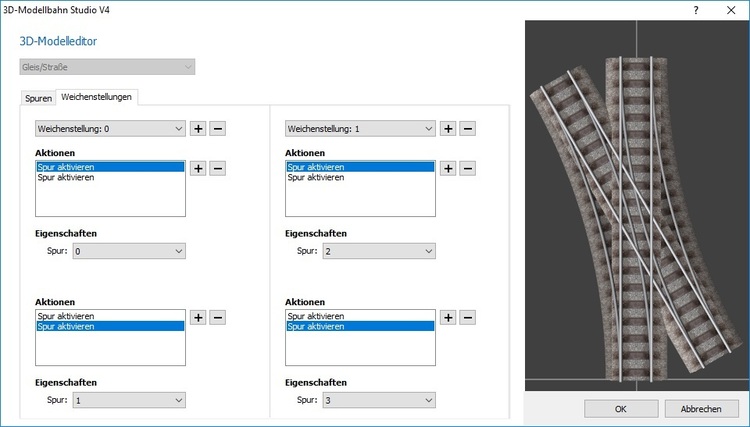Select unhighlighted second 'Spur aktivieren' in top-right Aktionen list
The image size is (750, 427).
point(360,177)
